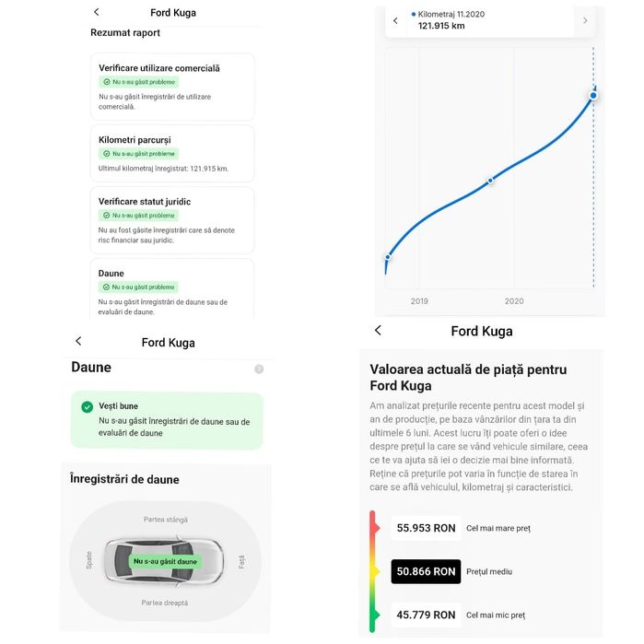
Task: Tap back arrow on the market value screen
Action: coord(378,331)
